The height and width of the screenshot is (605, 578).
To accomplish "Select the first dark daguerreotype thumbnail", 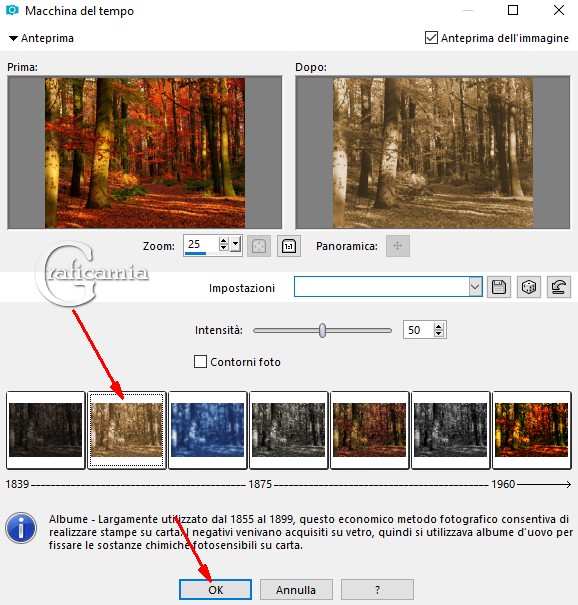I will 46,430.
